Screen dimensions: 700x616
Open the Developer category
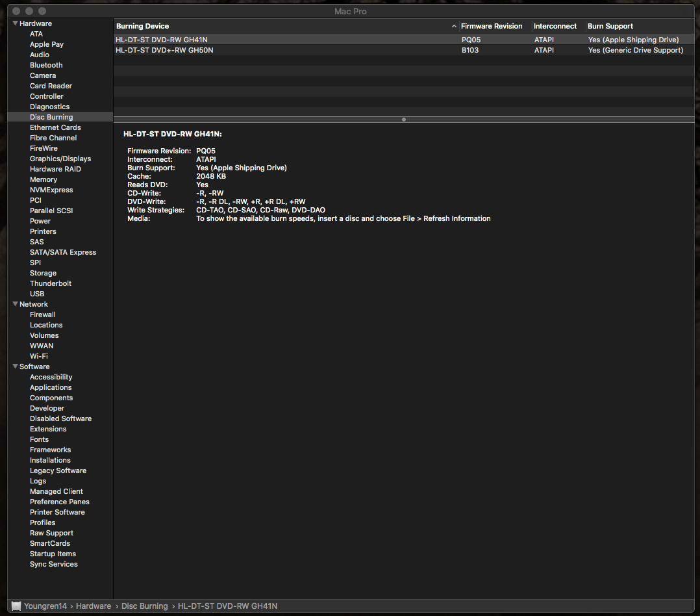coord(47,408)
